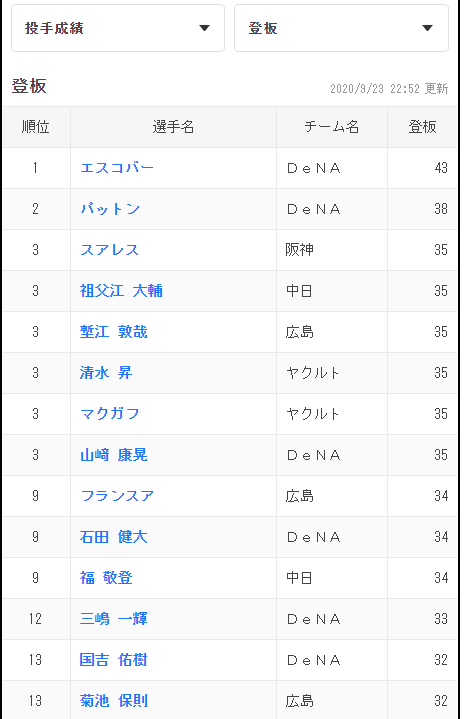The image size is (466, 719).
Task: Open 清水 昇 player link
Action: (x=106, y=373)
